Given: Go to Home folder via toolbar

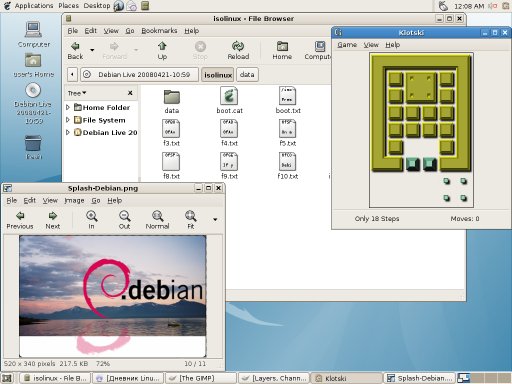Looking at the screenshot, I should click(x=282, y=50).
